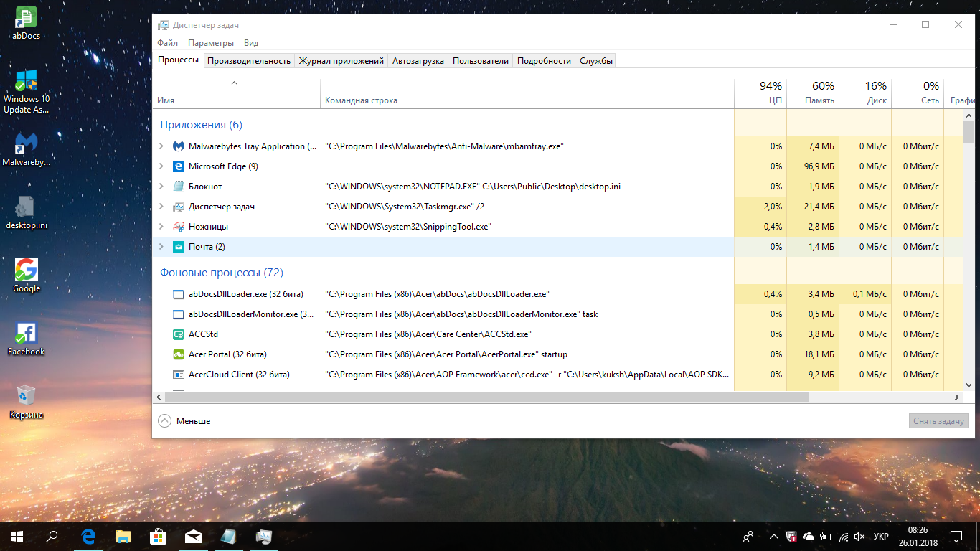This screenshot has width=980, height=551.
Task: Click the Acer Portal process icon
Action: point(179,354)
